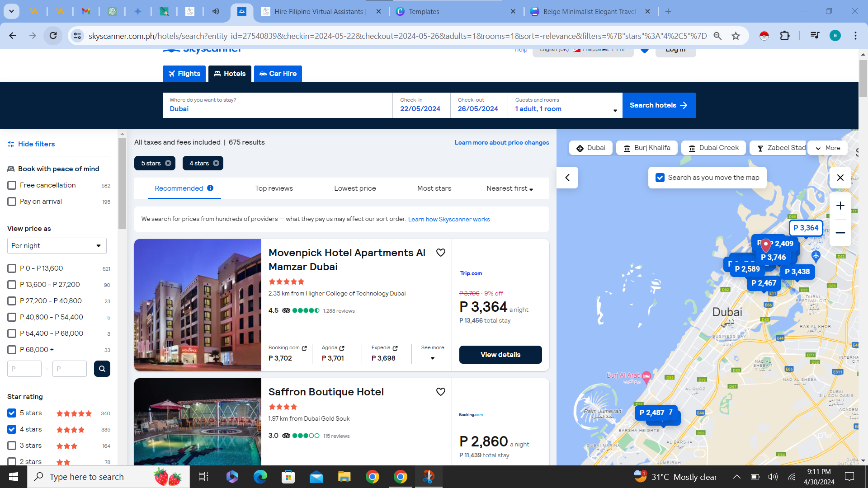This screenshot has height=488, width=868.
Task: Close the map panel
Action: coord(840,178)
